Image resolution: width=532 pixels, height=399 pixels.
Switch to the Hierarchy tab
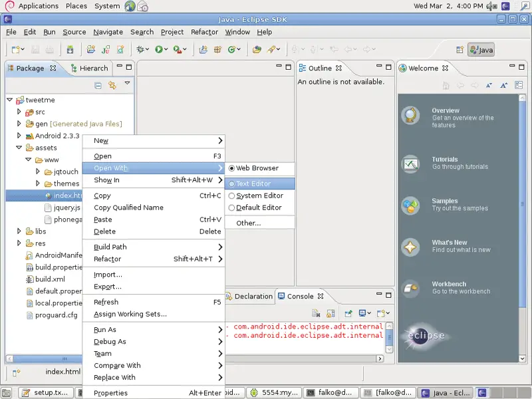90,68
